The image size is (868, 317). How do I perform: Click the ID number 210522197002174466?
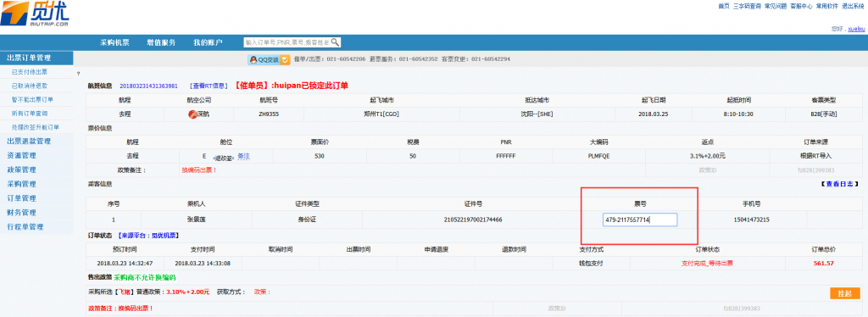tap(473, 220)
